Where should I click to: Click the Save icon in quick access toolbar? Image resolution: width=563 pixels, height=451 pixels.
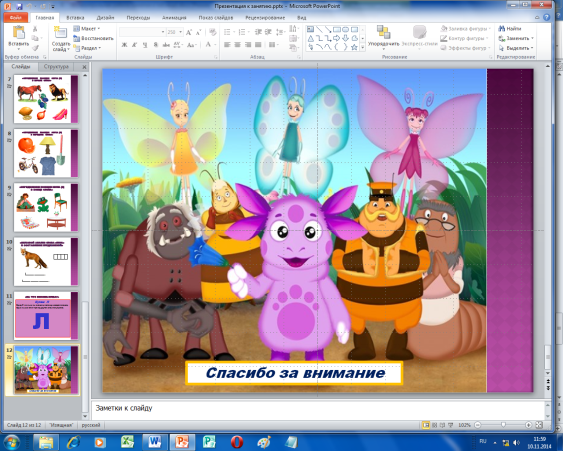(19, 6)
